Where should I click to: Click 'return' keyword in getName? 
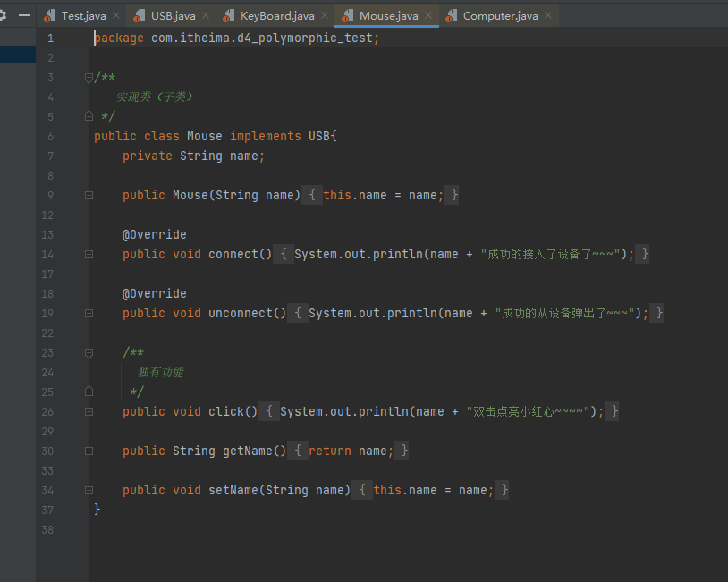point(330,451)
